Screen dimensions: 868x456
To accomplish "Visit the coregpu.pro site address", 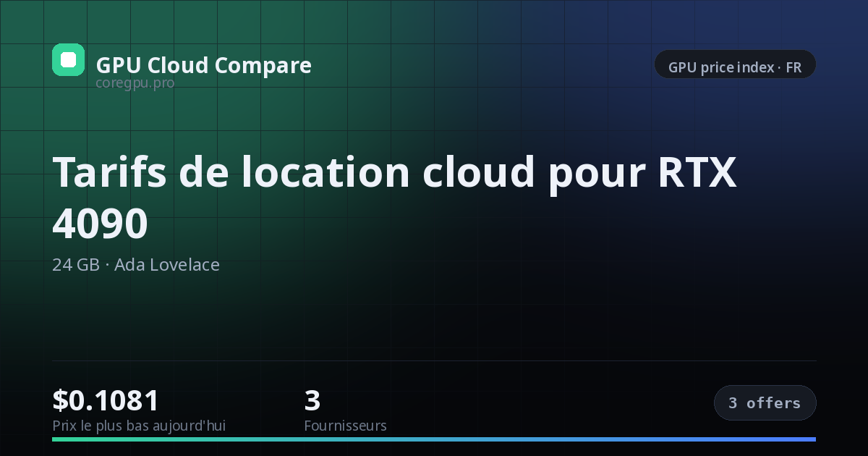I will [x=135, y=83].
